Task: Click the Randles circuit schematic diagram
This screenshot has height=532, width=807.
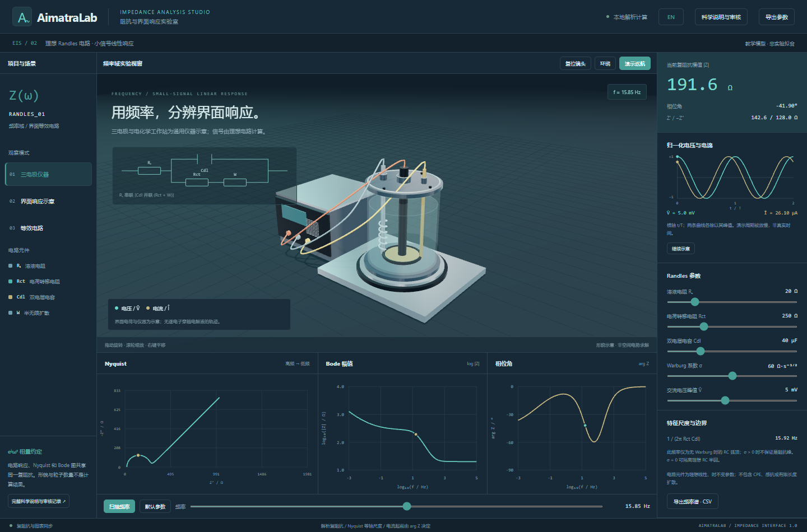Action: (205, 176)
